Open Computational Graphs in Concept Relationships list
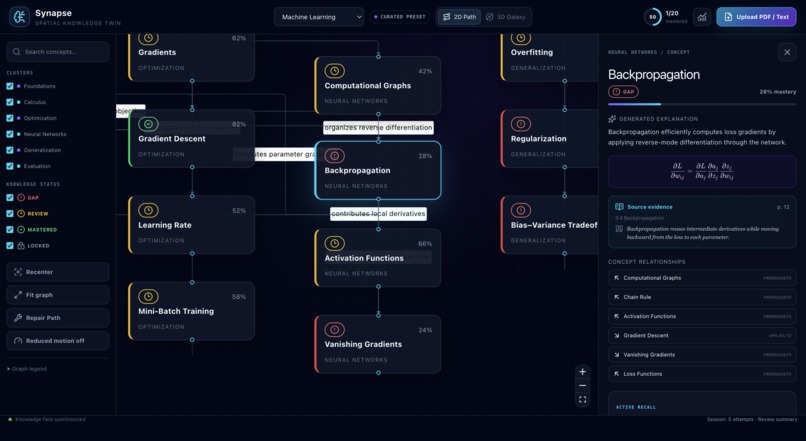 pos(702,278)
